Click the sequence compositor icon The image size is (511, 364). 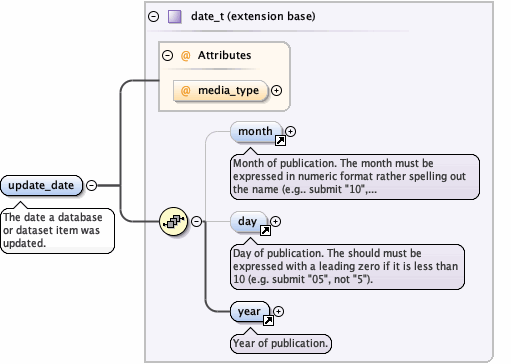173,221
